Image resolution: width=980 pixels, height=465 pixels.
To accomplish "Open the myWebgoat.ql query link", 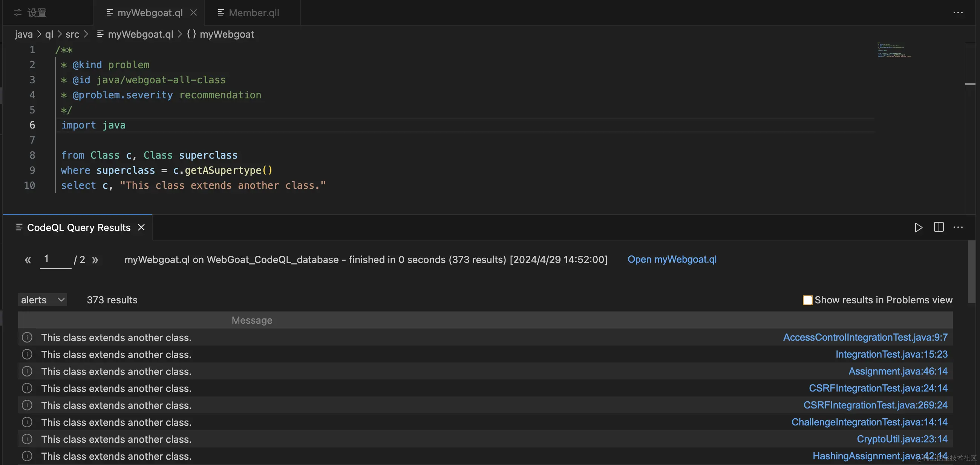I will coord(672,259).
